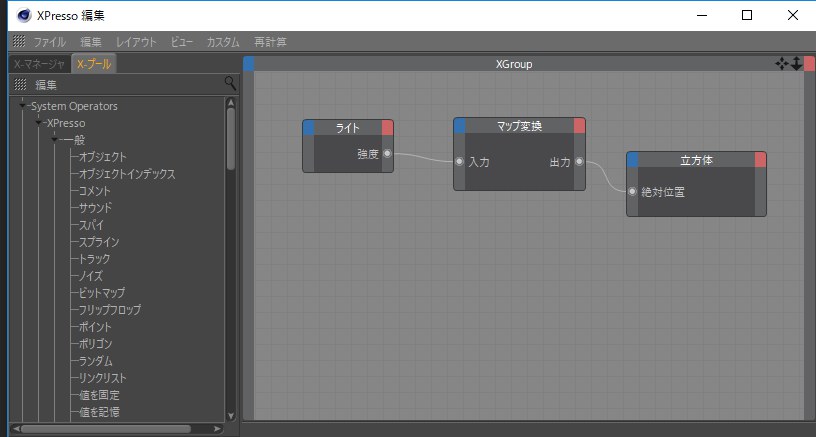
Task: Select ポイント operator
Action: (x=95, y=327)
